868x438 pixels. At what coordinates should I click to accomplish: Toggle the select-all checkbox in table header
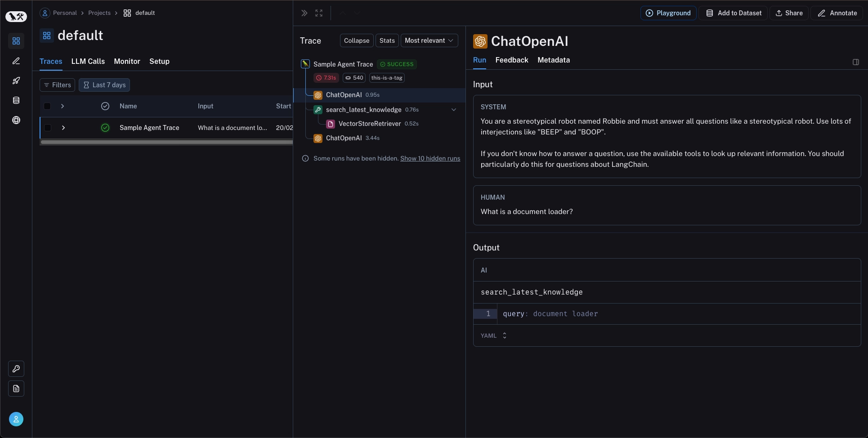tap(48, 106)
